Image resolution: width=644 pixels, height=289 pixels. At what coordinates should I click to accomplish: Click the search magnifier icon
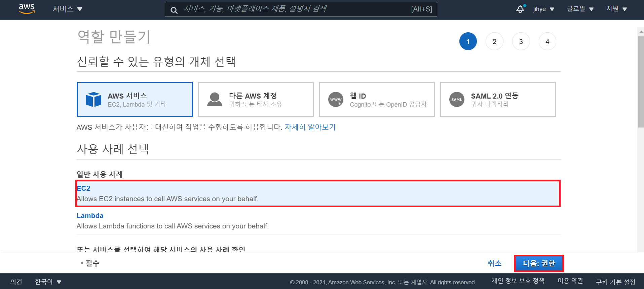[x=174, y=10]
